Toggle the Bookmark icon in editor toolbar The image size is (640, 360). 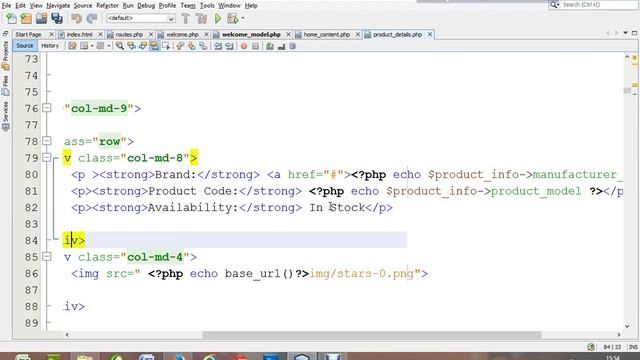click(x=203, y=46)
